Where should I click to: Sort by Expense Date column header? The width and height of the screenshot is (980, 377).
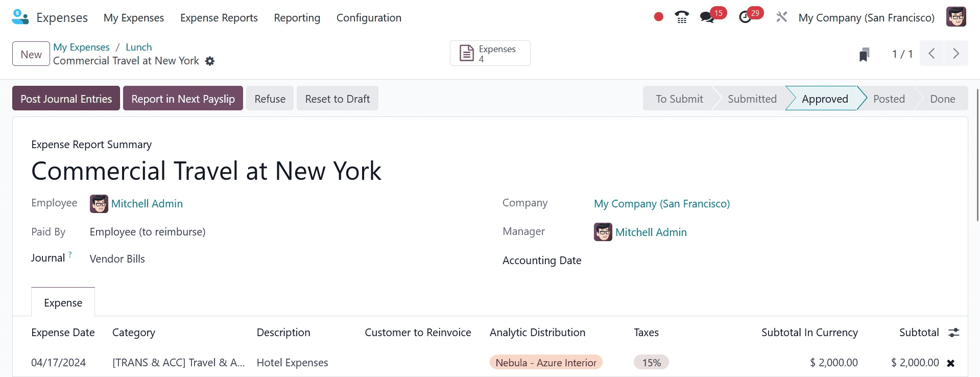(x=63, y=333)
